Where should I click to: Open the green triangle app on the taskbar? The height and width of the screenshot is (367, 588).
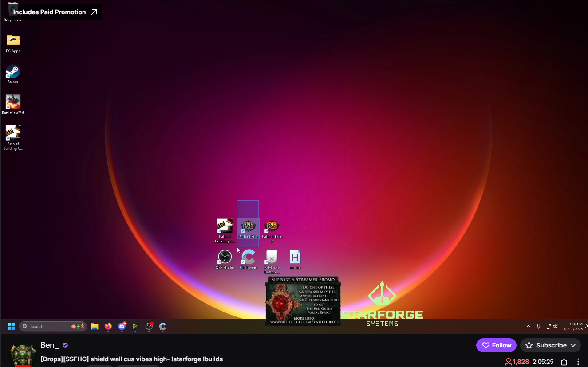click(x=135, y=327)
